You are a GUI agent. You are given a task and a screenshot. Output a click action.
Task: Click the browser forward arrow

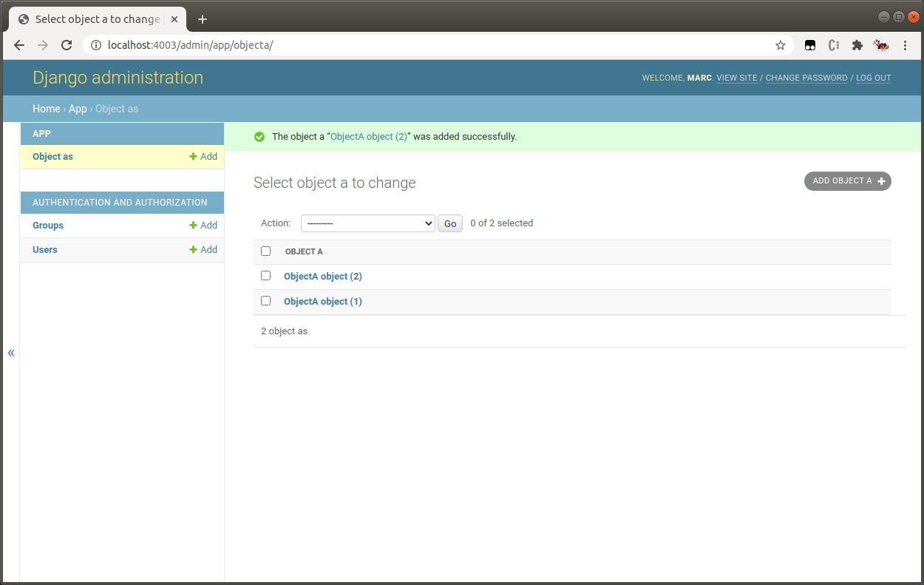43,45
